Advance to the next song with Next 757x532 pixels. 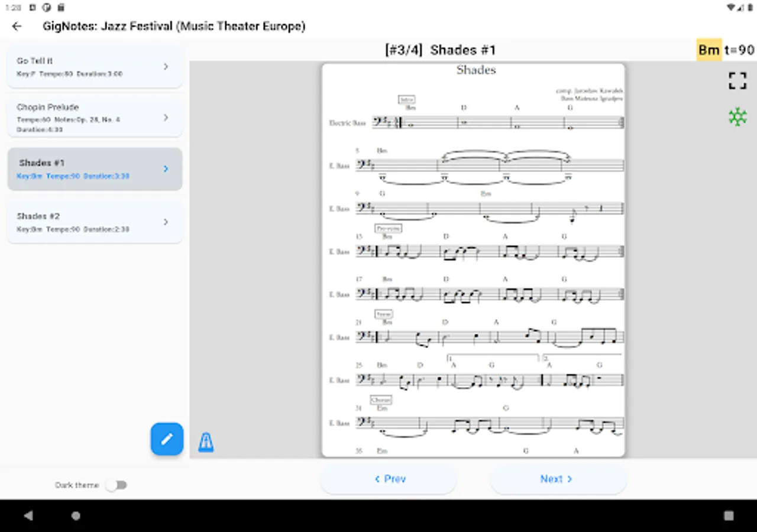[x=558, y=479]
